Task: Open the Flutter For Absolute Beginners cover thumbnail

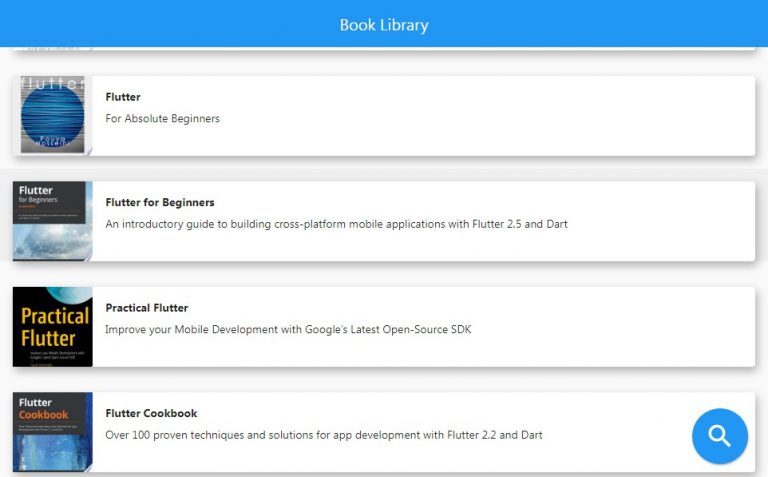Action: (52, 116)
